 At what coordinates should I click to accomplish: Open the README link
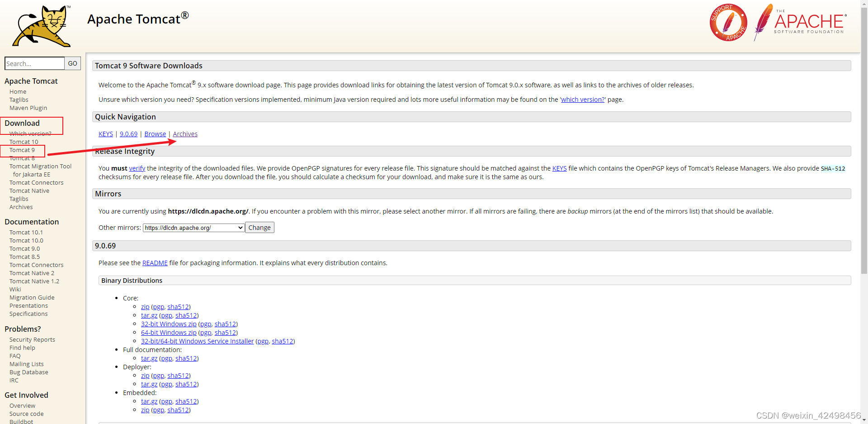coord(155,263)
